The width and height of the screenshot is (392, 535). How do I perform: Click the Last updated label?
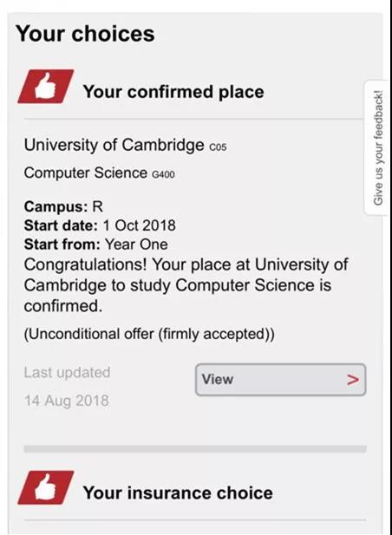[67, 372]
